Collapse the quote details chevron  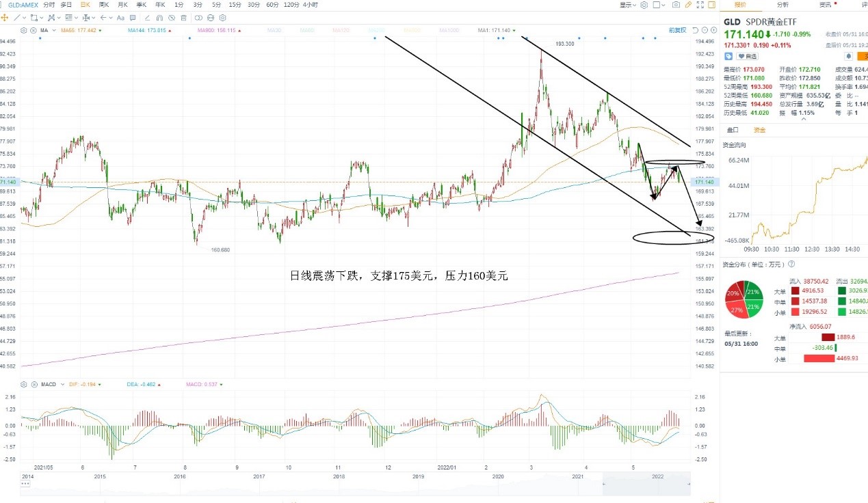coord(804,119)
